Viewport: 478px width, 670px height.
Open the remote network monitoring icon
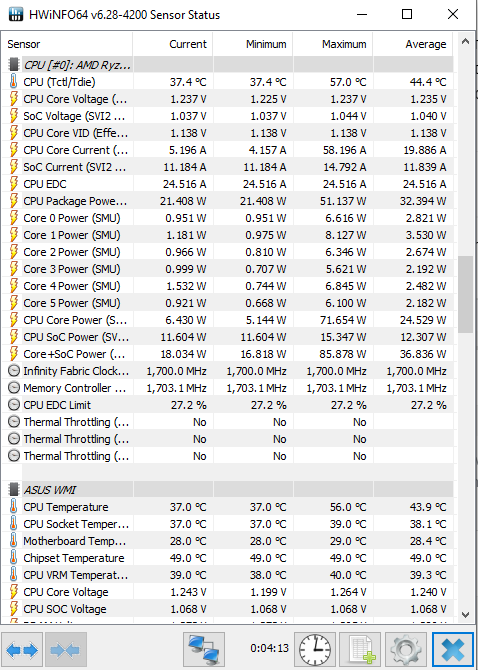tap(204, 650)
